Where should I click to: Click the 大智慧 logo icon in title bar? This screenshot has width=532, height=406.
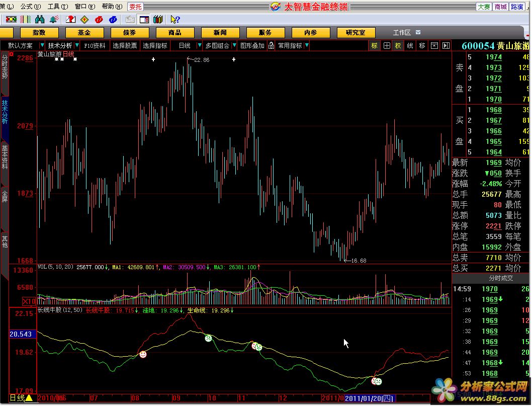[276, 7]
